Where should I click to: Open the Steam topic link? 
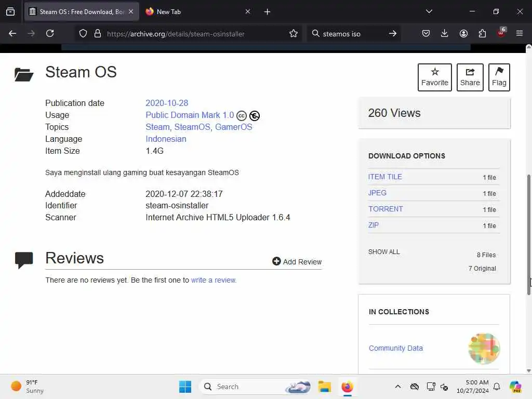(157, 127)
